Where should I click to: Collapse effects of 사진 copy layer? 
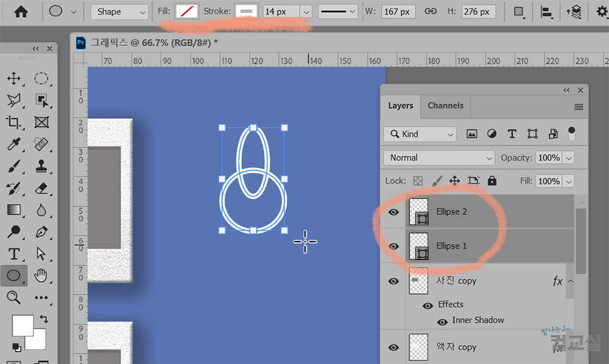[571, 281]
